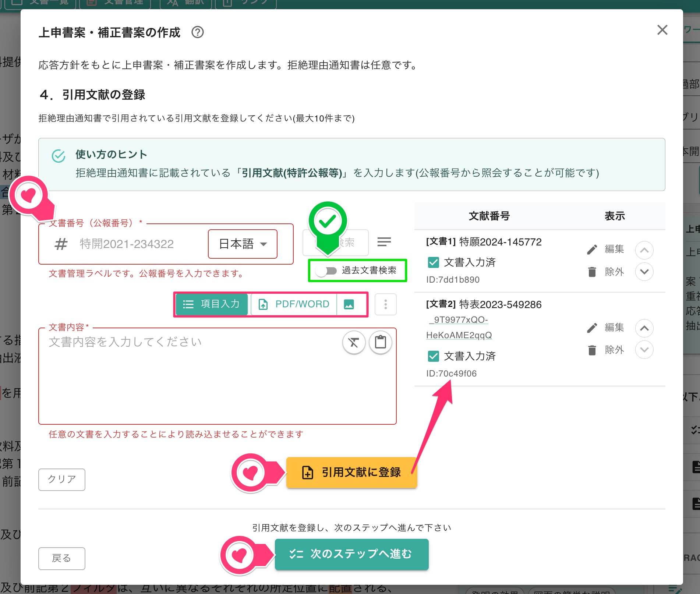
Task: Click the ID:7dd1b890 text
Action: 453,280
